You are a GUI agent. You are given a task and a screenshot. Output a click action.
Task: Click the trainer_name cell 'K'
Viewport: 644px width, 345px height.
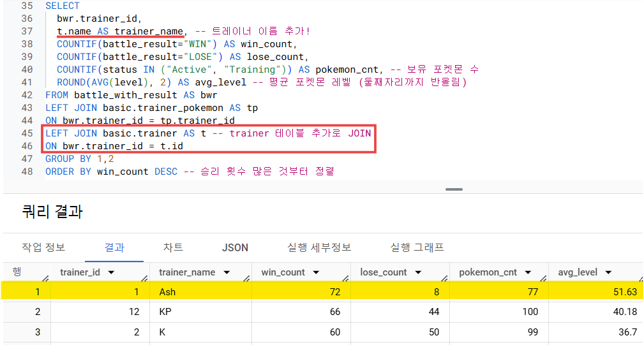tap(162, 332)
